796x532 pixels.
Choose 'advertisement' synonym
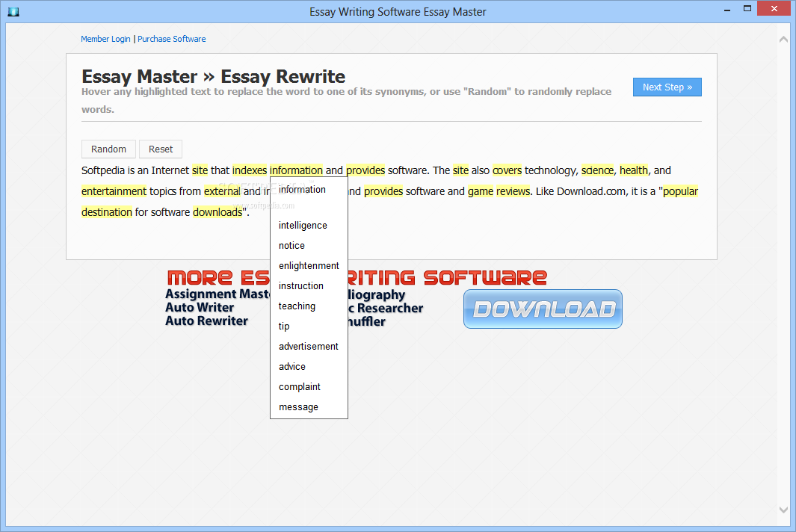click(308, 346)
